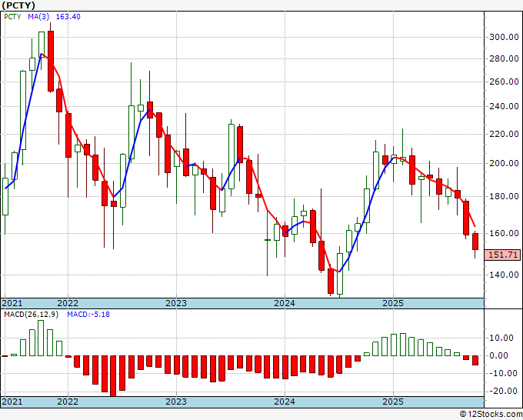Click the 180.00 price axis label
Screen dimensions: 523x420
coord(504,196)
